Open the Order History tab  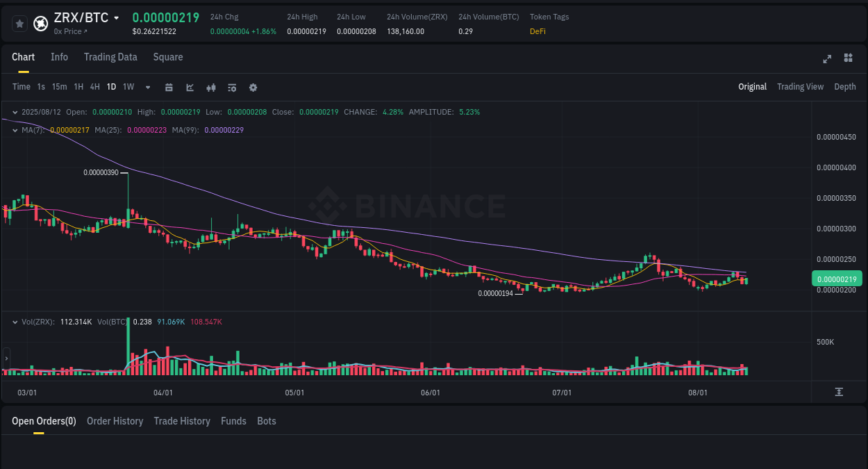(x=115, y=421)
